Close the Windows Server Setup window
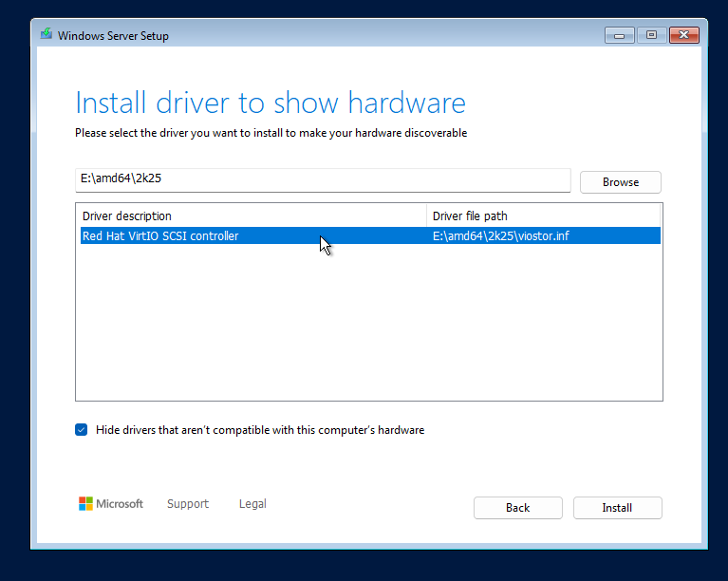The height and width of the screenshot is (581, 728). 683,35
